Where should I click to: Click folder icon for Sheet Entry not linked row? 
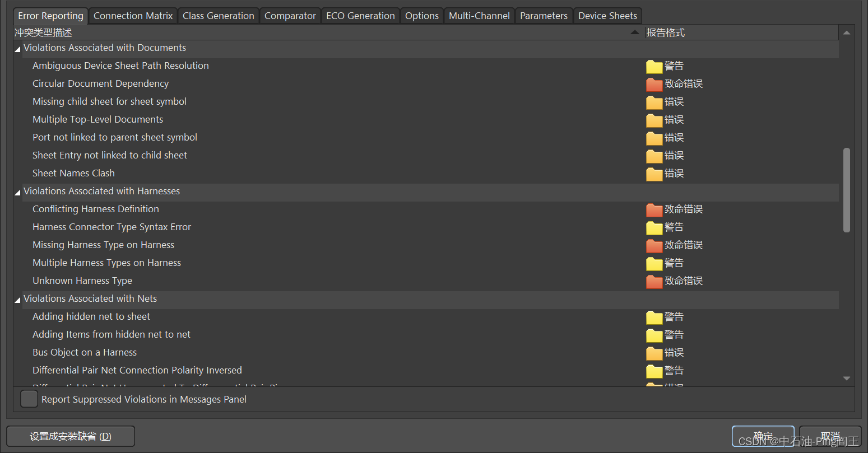point(654,156)
